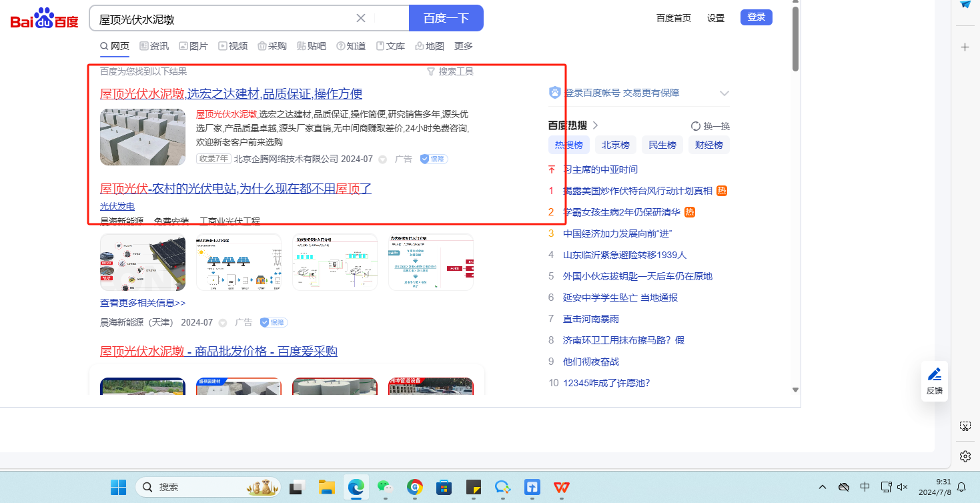
Task: Open hot topic 济南环卫工用抹布擦马路？假
Action: [624, 340]
